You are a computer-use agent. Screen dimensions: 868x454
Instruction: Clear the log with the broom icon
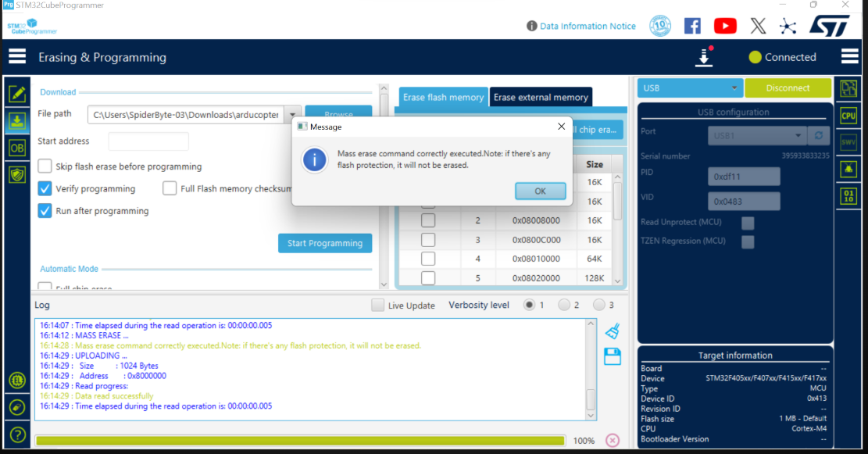point(613,331)
